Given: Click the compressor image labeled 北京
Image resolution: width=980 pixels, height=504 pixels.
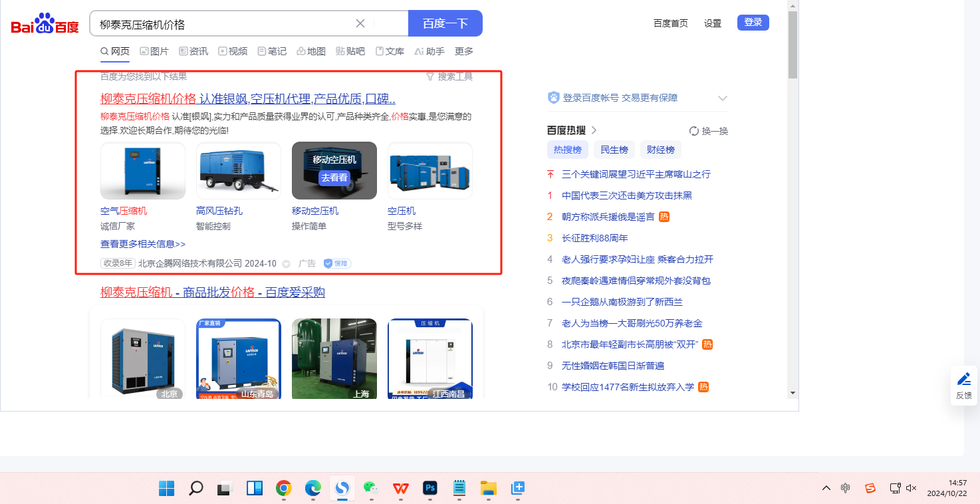Looking at the screenshot, I should [143, 359].
